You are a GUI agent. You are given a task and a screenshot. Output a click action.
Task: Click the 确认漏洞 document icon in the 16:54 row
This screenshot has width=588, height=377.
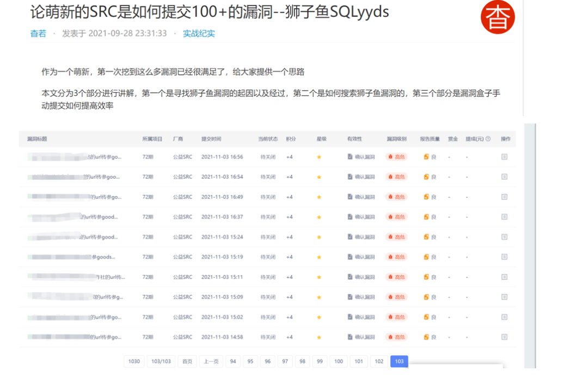click(350, 177)
